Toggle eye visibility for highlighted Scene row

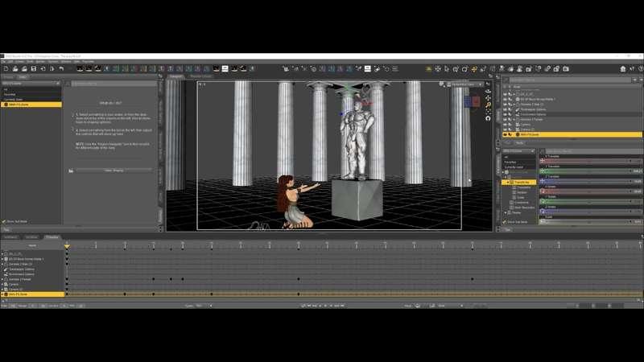coord(505,134)
